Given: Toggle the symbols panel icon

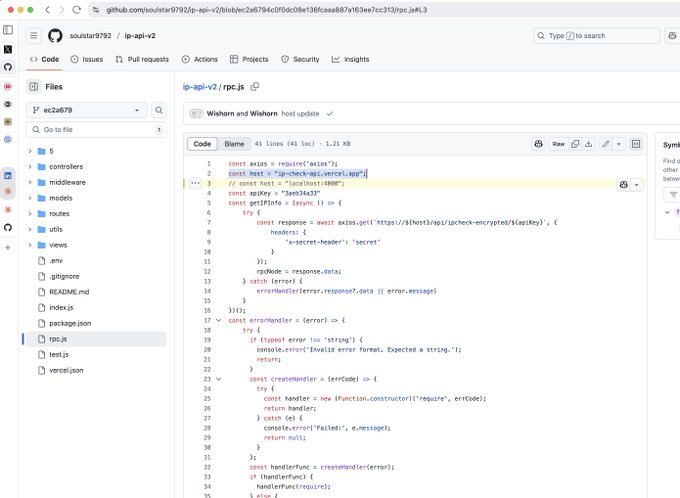Looking at the screenshot, I should pyautogui.click(x=636, y=144).
